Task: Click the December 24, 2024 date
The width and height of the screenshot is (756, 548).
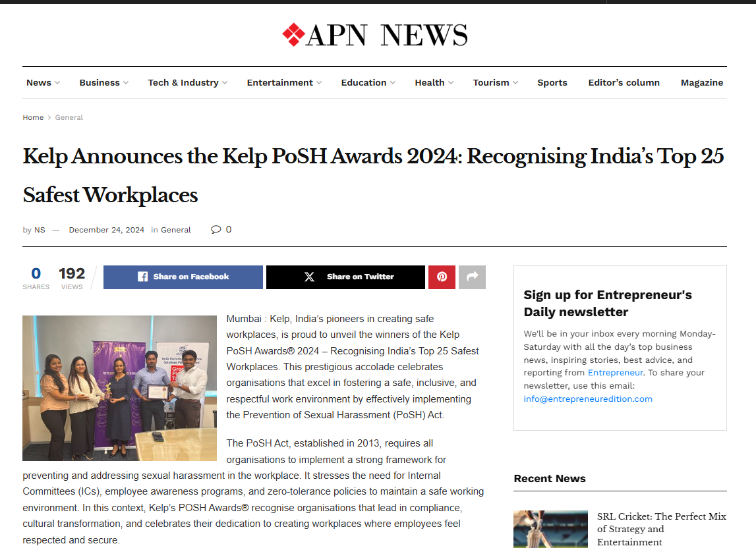Action: pyautogui.click(x=107, y=230)
